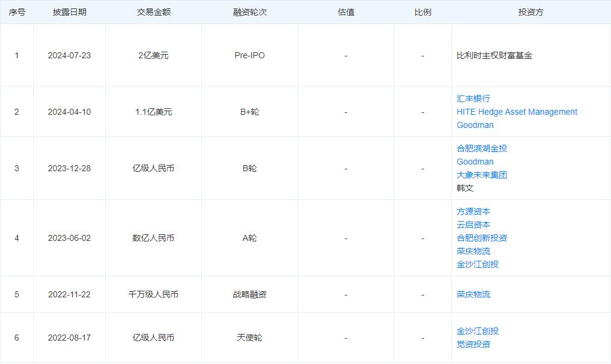Click 金沙江创投 in the 天使轮 row
This screenshot has height=364, width=611.
478,331
